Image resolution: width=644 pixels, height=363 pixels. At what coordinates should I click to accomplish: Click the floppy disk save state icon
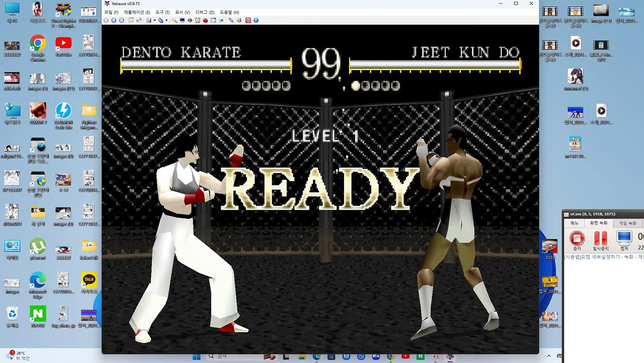[x=149, y=20]
